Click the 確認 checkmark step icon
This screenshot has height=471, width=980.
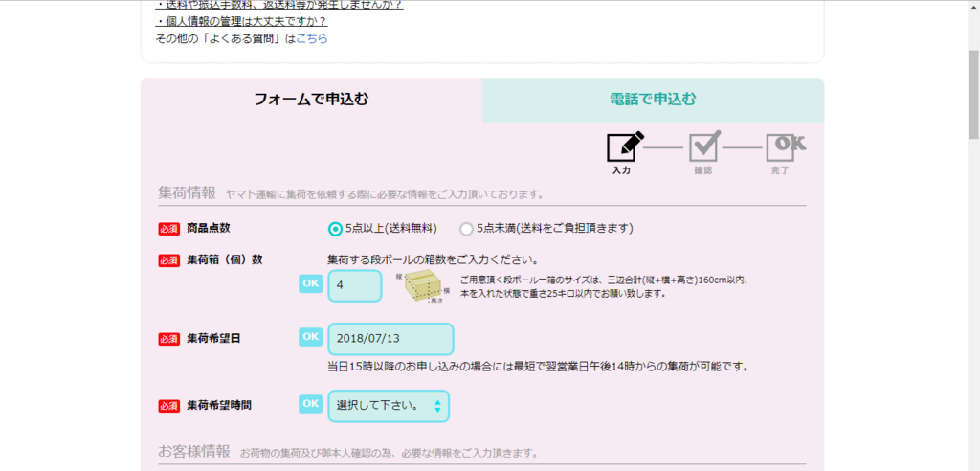(704, 146)
